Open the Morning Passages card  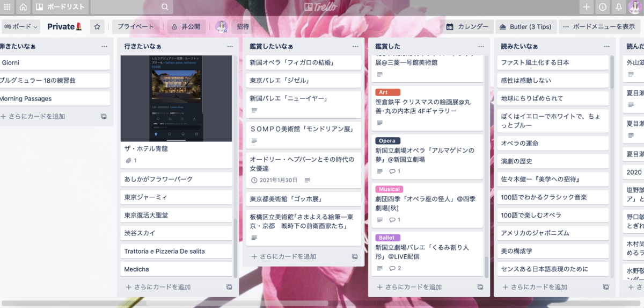point(55,98)
